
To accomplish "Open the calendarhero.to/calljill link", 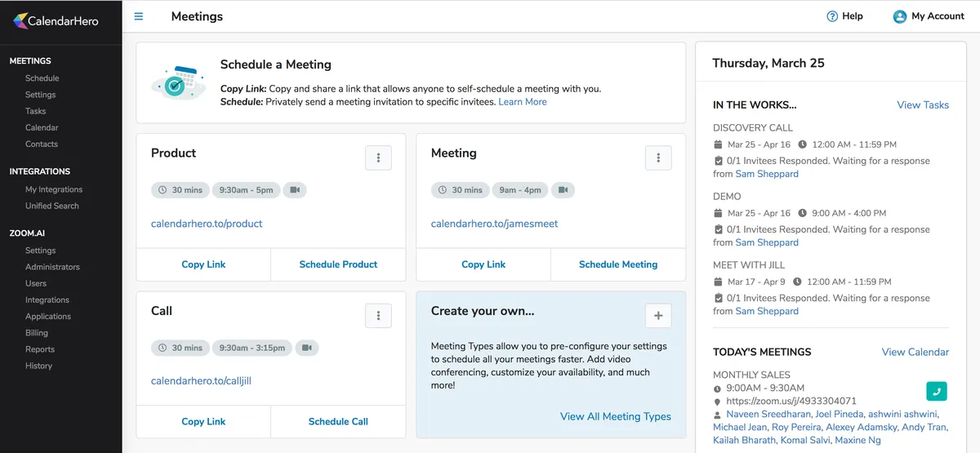I will pyautogui.click(x=201, y=380).
